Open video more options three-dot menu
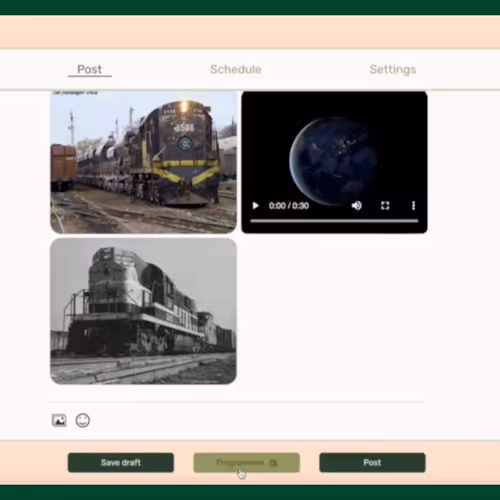500x500 pixels. pos(413,206)
